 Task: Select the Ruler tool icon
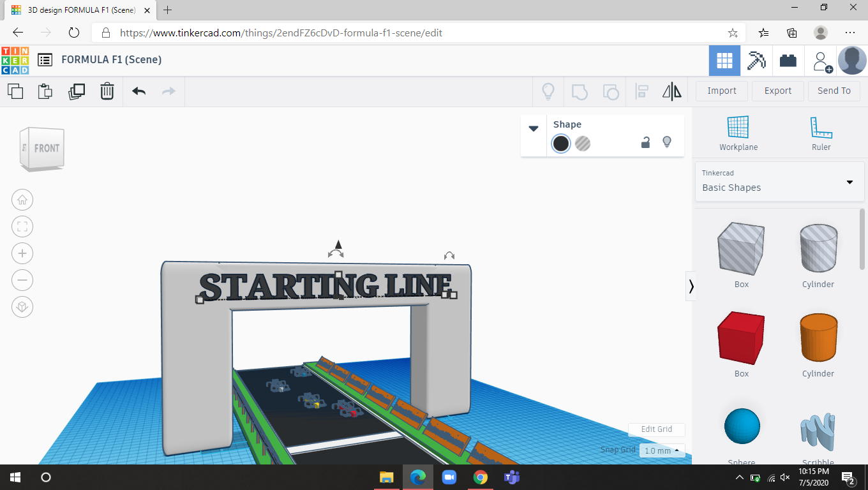(821, 126)
